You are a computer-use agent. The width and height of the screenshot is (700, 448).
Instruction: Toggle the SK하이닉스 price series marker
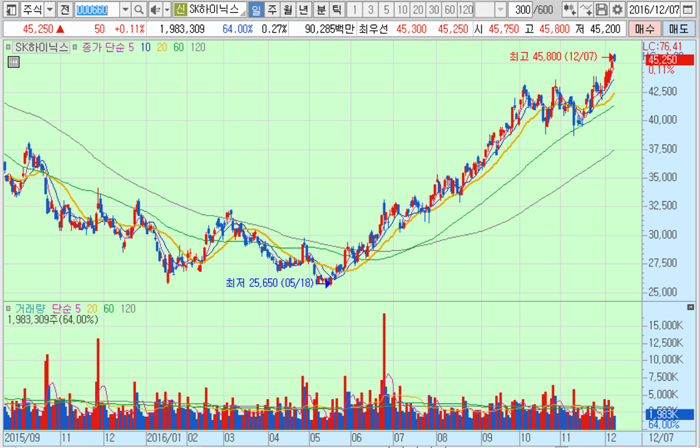click(x=8, y=47)
